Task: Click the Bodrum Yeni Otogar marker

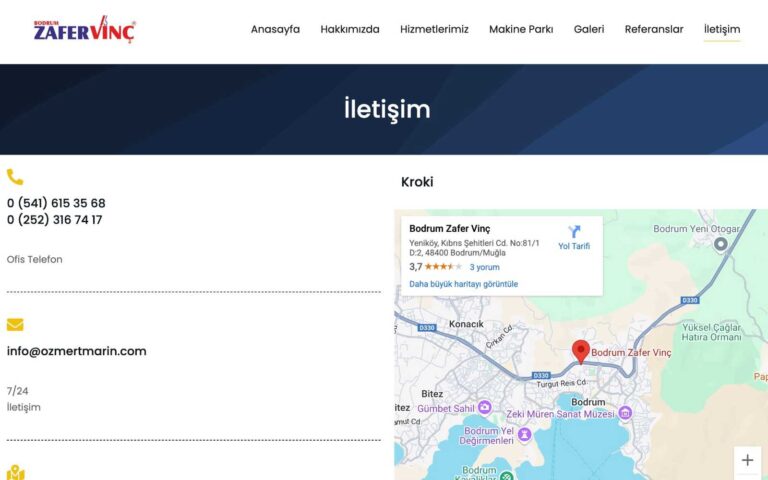Action: tap(720, 244)
